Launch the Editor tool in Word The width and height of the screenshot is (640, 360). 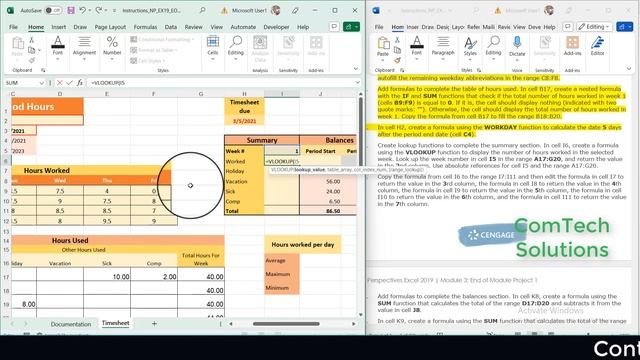point(597,46)
